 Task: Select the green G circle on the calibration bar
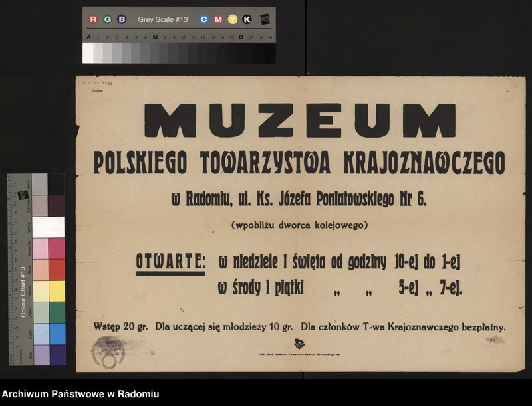106,19
